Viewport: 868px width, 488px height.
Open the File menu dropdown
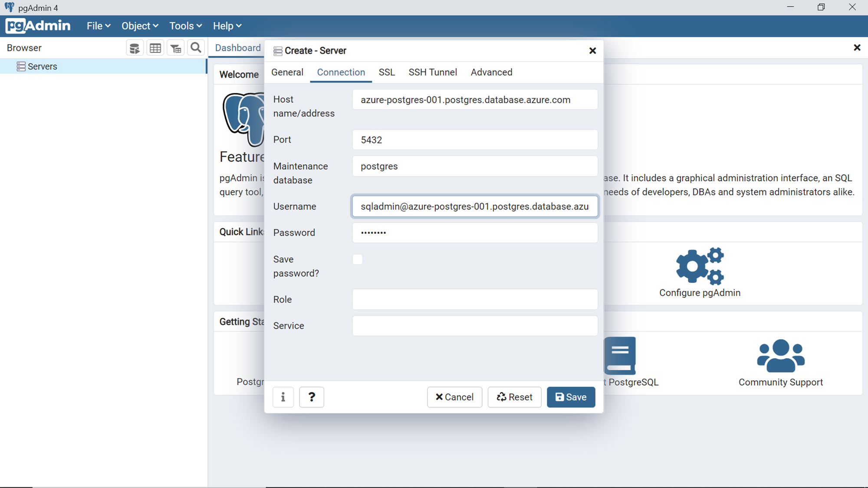[x=98, y=26]
